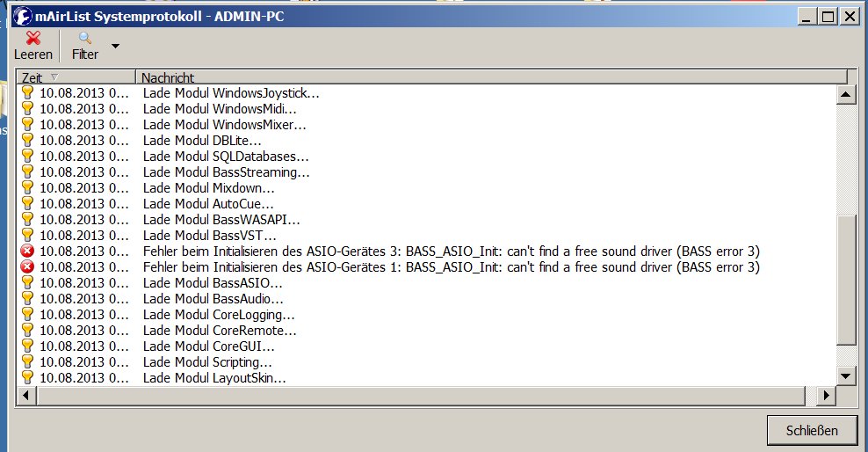This screenshot has width=868, height=452.
Task: Click the Filter magnifier toolbar button
Action: pyautogui.click(x=84, y=46)
